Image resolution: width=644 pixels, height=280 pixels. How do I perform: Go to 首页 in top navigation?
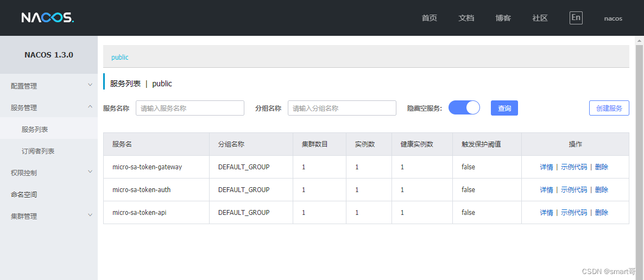(429, 18)
